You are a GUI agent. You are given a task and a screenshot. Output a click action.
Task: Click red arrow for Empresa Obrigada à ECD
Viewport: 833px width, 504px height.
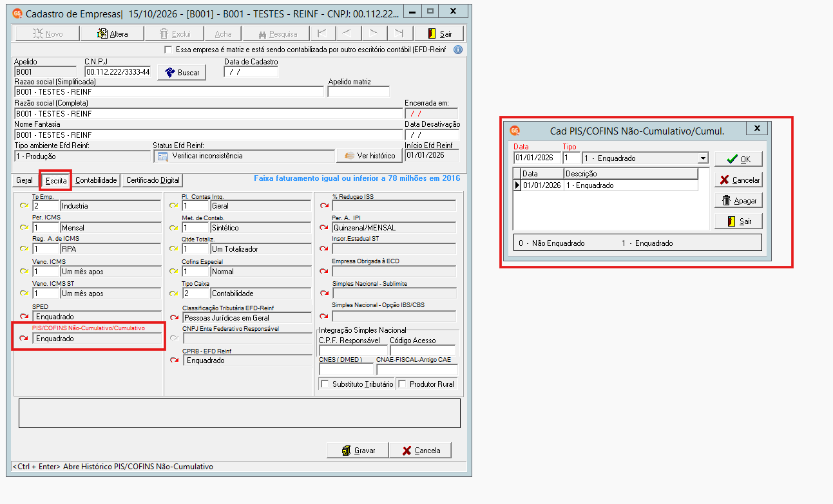(x=323, y=272)
